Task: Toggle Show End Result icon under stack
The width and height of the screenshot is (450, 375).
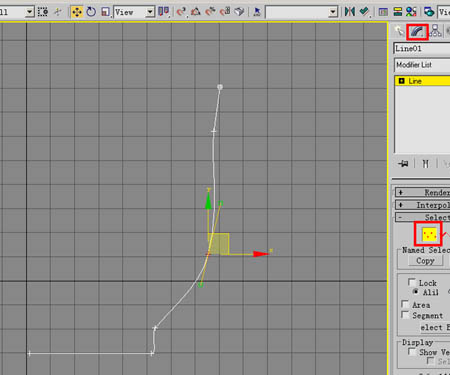Action: tap(426, 164)
